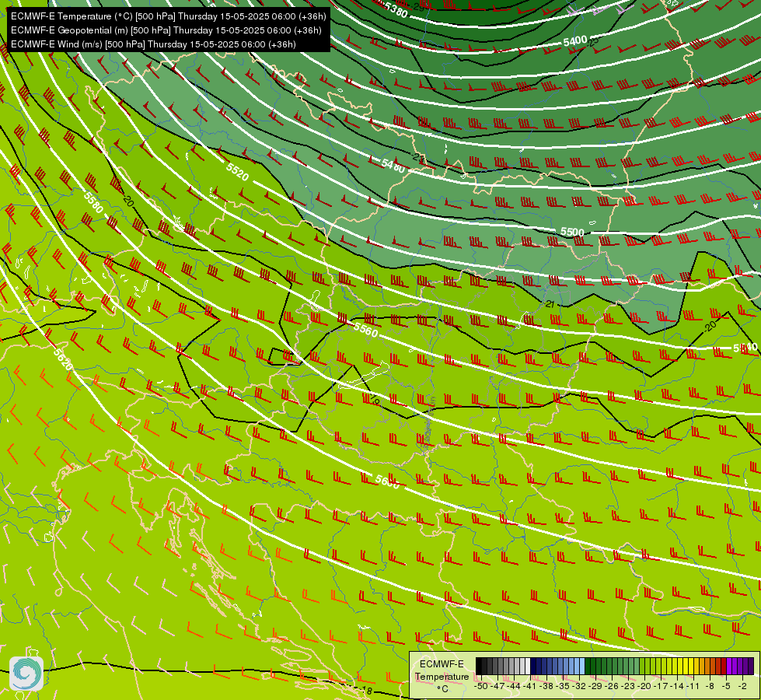
Task: Click the -18 isotherm label at map bottom
Action: point(366,691)
